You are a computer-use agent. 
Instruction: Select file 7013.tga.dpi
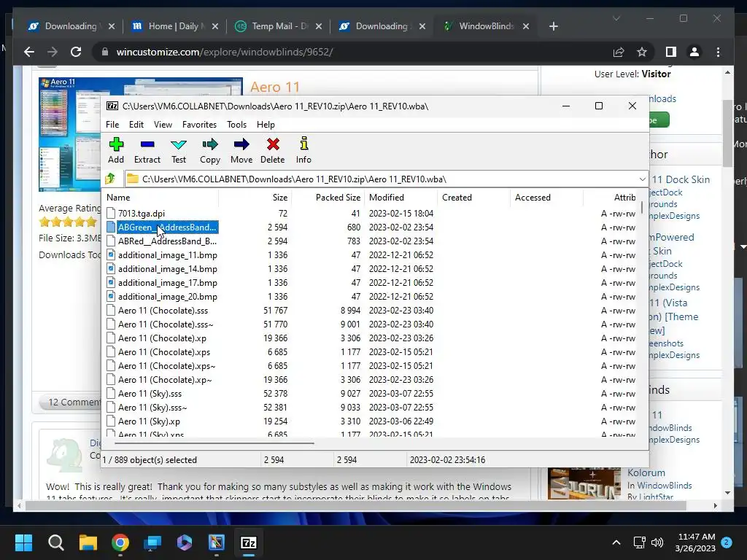click(142, 214)
